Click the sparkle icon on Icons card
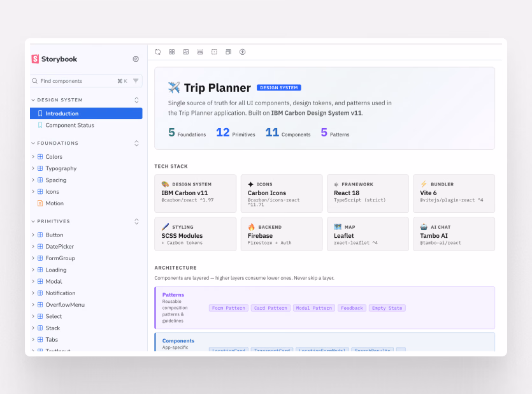This screenshot has width=532, height=394. (x=251, y=184)
